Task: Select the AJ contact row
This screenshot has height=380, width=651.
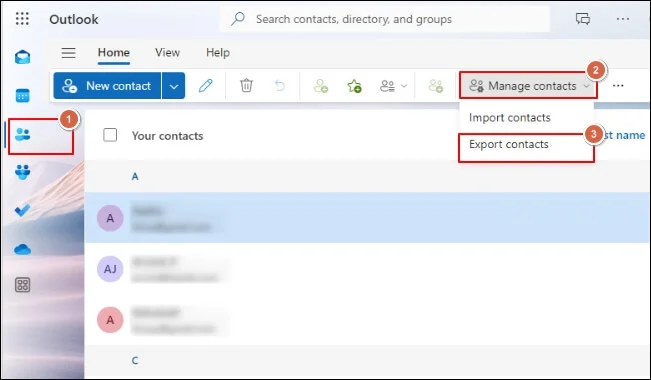Action: [x=367, y=269]
